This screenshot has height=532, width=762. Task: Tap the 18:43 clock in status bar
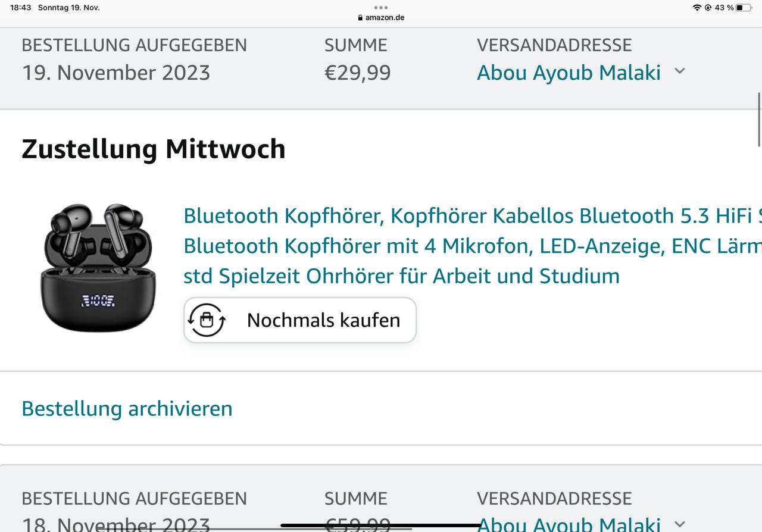point(20,8)
